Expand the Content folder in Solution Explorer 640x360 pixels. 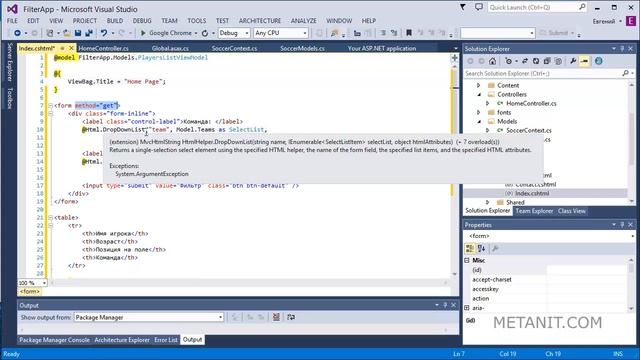point(479,85)
